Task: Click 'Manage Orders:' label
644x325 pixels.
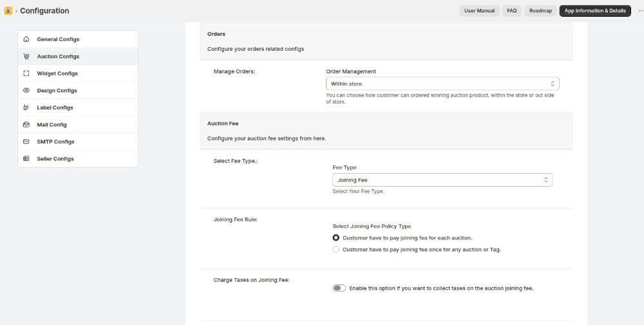Action: tap(234, 71)
